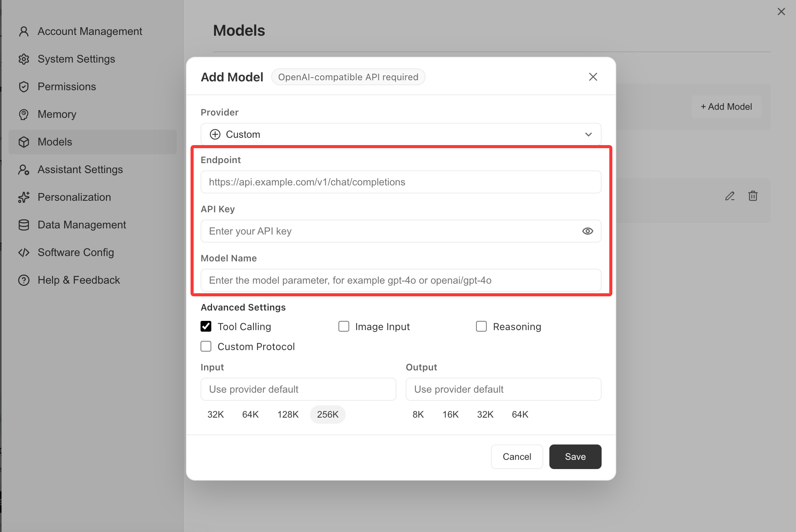Click the Permissions shield icon
796x532 pixels.
coord(24,87)
